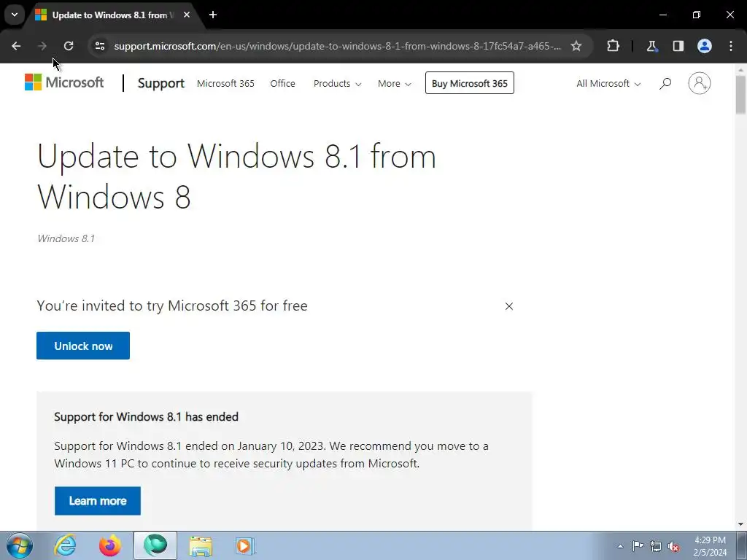The height and width of the screenshot is (560, 747).
Task: Click the Learn more button
Action: click(97, 500)
